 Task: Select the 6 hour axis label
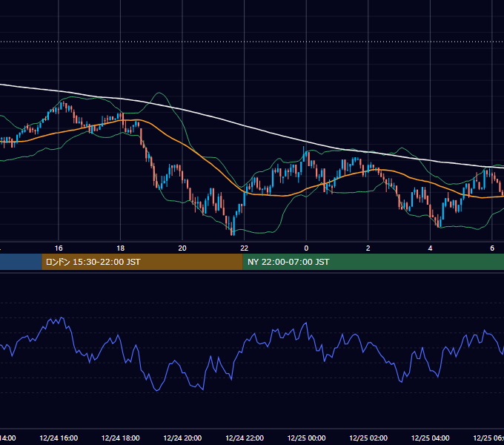(x=492, y=248)
